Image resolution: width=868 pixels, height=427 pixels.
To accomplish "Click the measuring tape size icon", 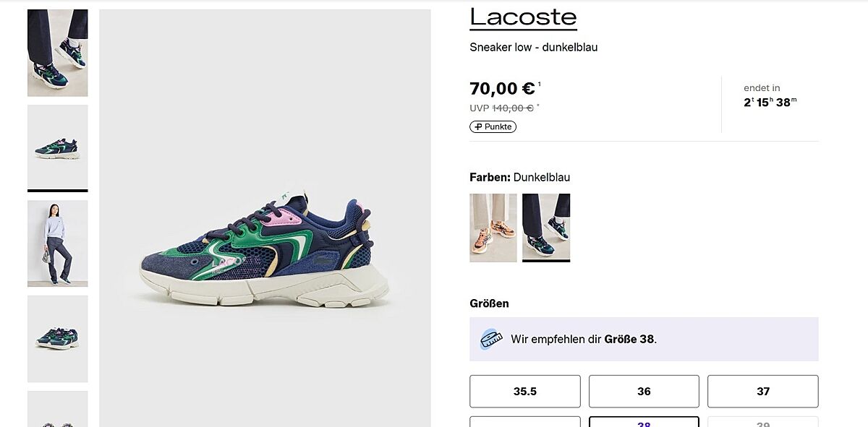I will pyautogui.click(x=491, y=339).
